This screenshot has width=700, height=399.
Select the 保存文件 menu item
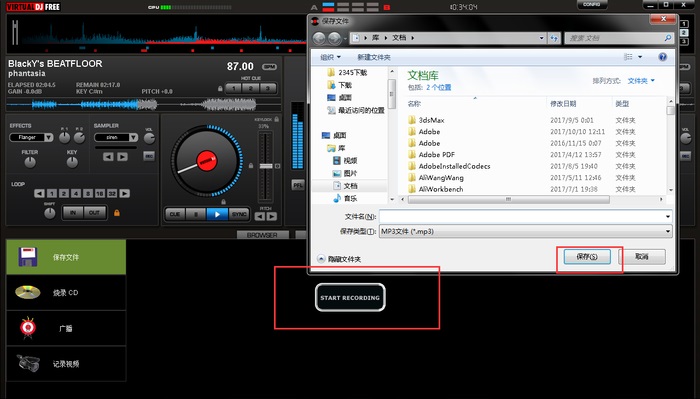[x=66, y=257]
